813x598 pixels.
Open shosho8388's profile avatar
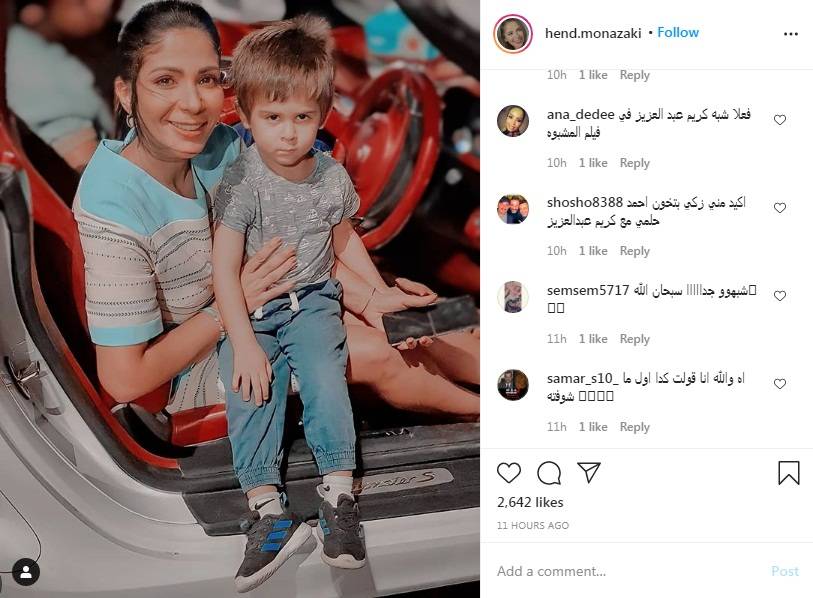tap(513, 209)
